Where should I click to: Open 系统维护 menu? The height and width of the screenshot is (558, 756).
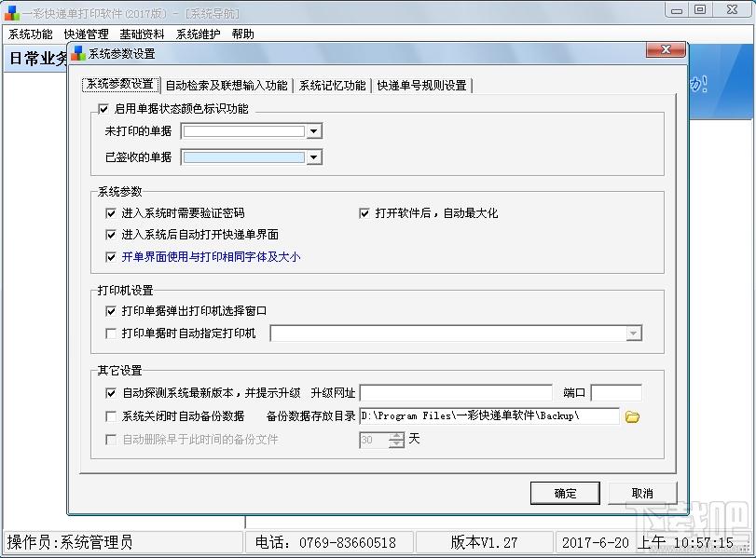click(199, 34)
